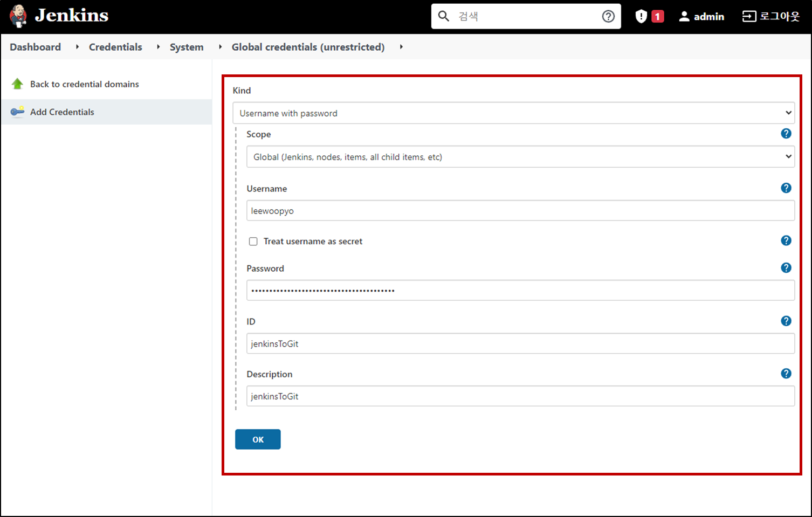Show help for the ID field
This screenshot has height=517, width=812.
(x=786, y=321)
